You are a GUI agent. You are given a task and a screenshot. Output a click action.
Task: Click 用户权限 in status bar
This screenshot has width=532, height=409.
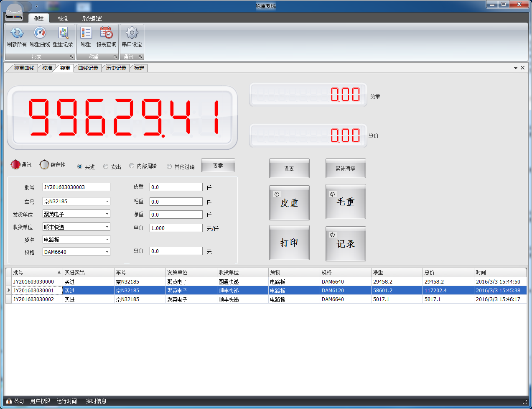coord(40,401)
